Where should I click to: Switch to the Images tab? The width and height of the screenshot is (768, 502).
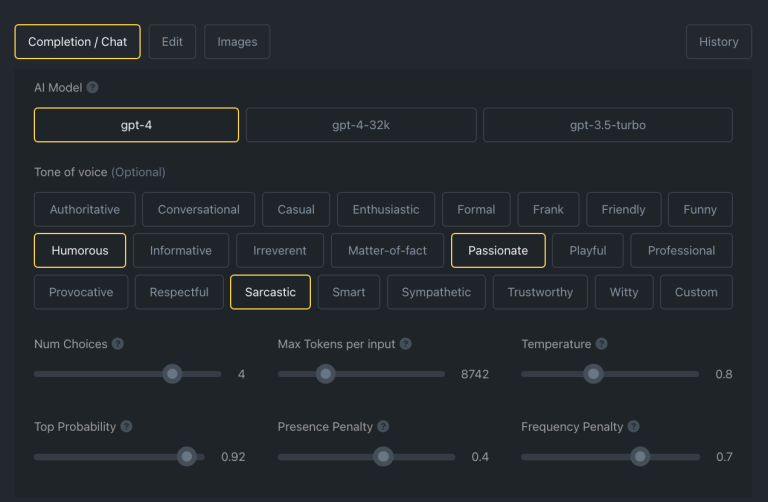click(x=237, y=42)
